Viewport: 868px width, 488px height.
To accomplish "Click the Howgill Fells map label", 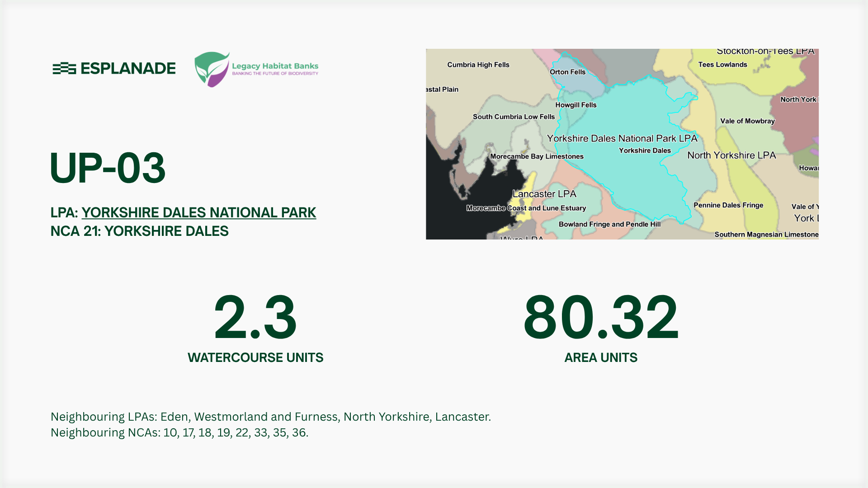I will point(576,105).
